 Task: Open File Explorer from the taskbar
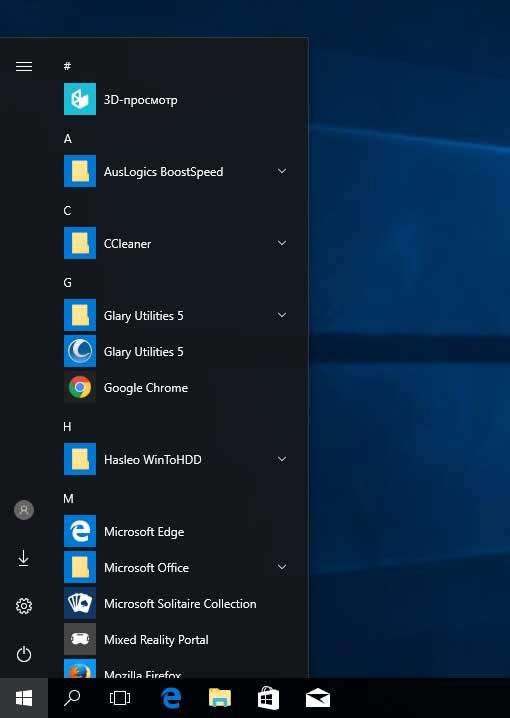click(220, 698)
